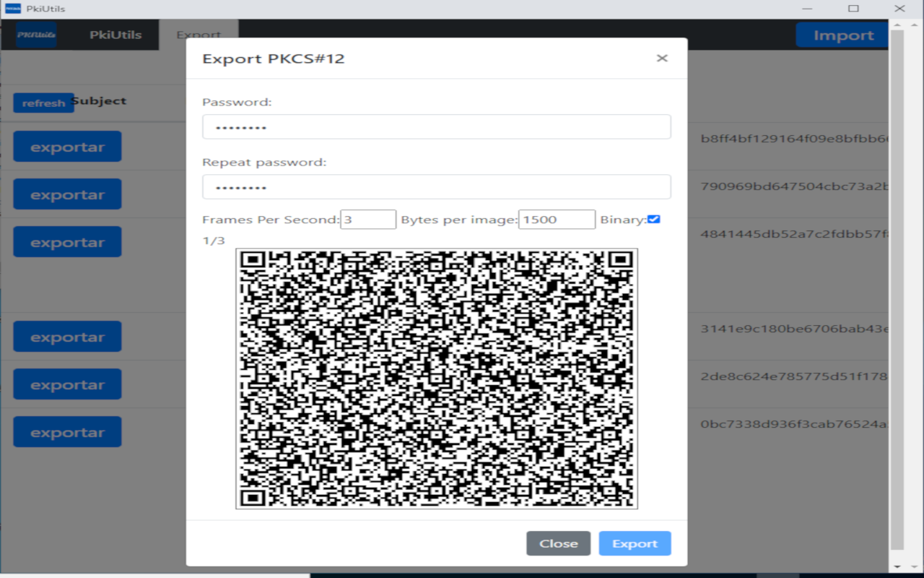Click the blue Export button
The image size is (924, 578).
[635, 543]
